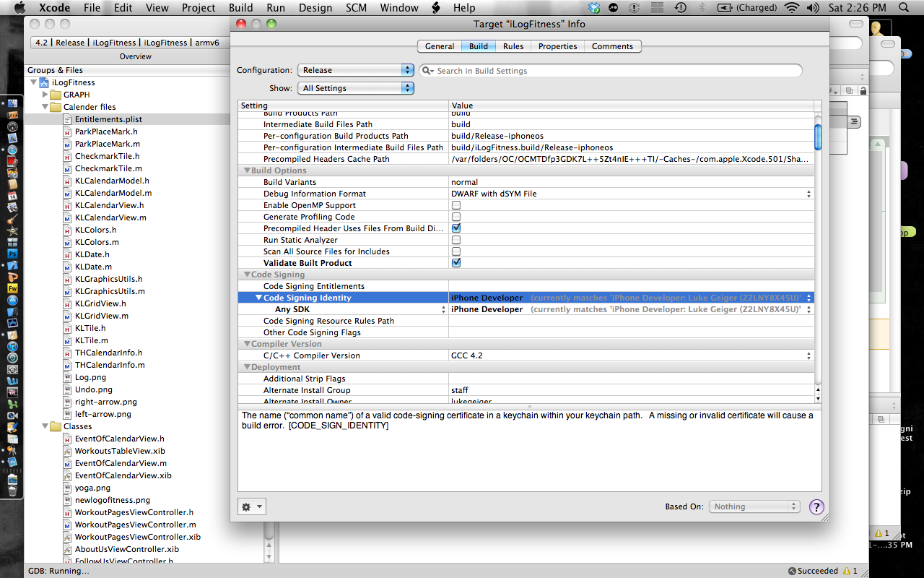
Task: Collapse the Deployment section
Action: tap(246, 367)
